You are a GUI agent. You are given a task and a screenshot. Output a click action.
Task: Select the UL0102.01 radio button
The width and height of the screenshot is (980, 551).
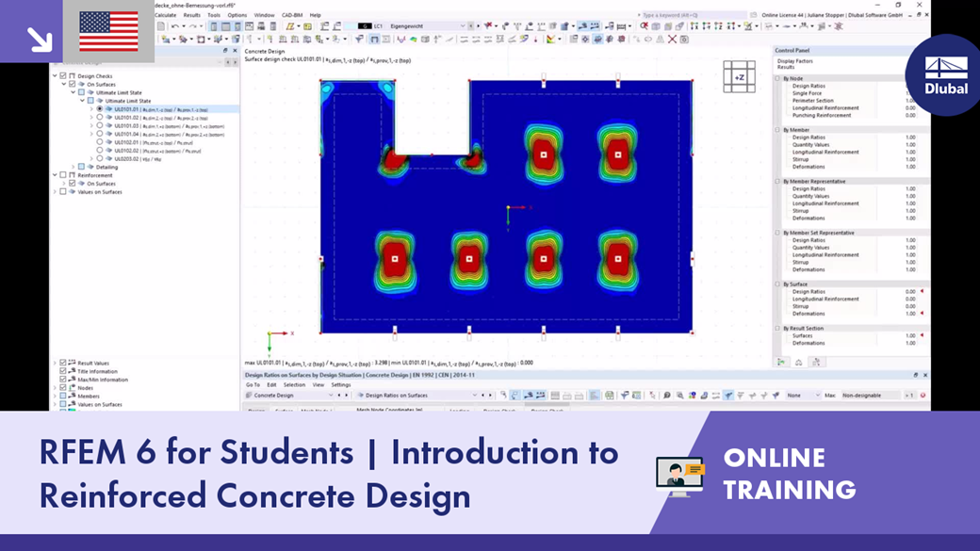99,142
